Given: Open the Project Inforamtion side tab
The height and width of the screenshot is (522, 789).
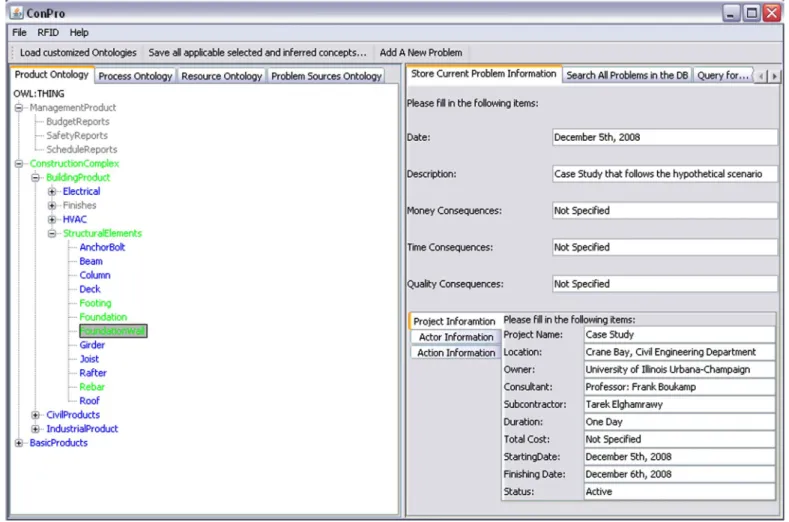Looking at the screenshot, I should (454, 321).
